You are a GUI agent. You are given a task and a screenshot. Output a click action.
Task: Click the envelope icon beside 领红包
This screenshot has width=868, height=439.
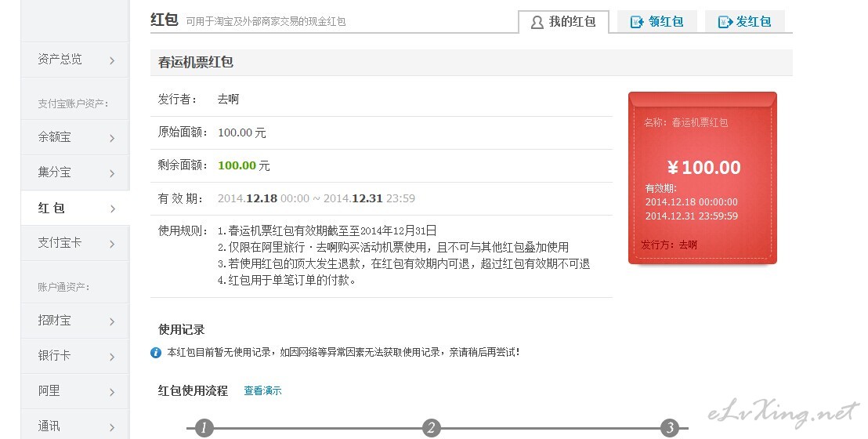coord(637,23)
